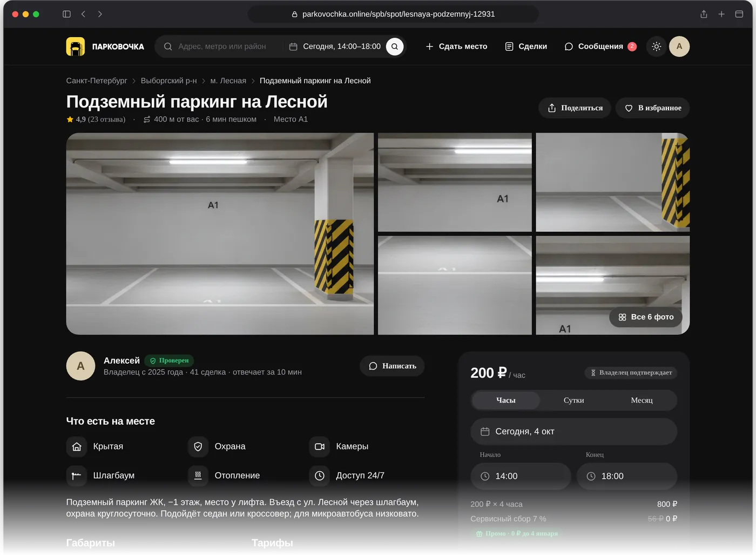Select the Часы pricing tab

506,400
